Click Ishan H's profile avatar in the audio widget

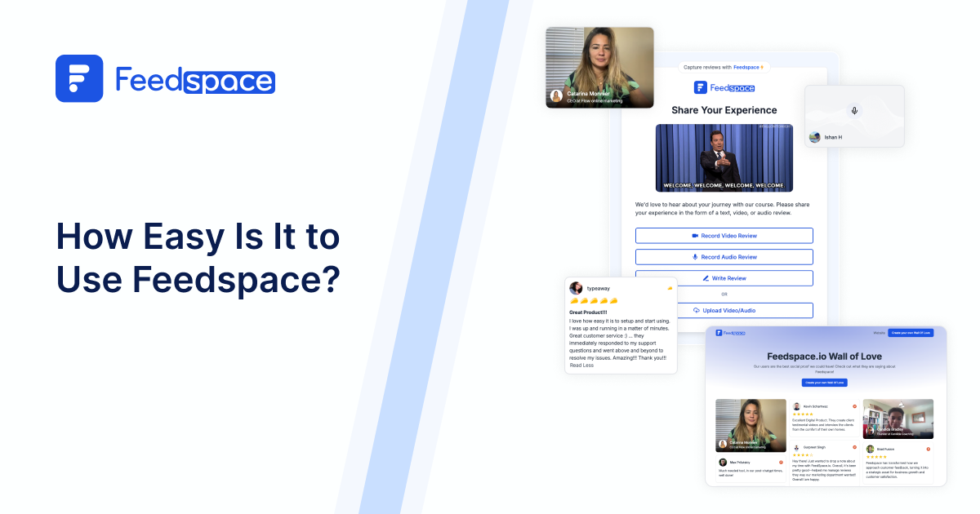[815, 137]
